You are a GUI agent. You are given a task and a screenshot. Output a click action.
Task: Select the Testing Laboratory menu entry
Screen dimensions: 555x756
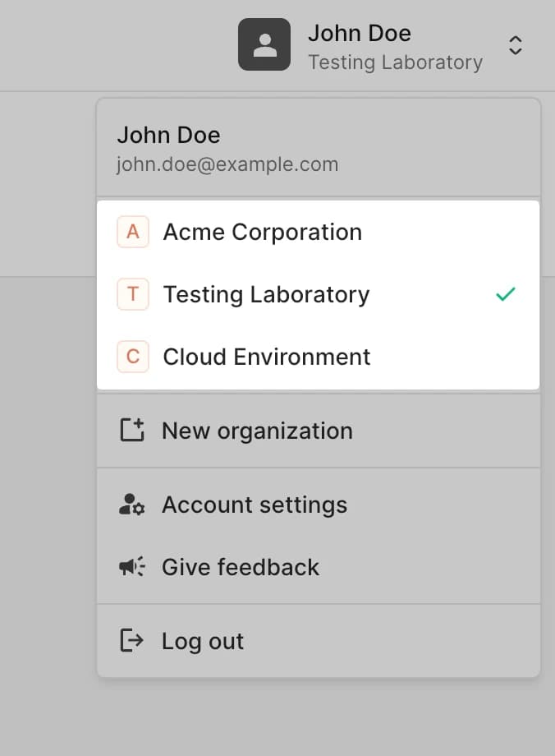[266, 295]
